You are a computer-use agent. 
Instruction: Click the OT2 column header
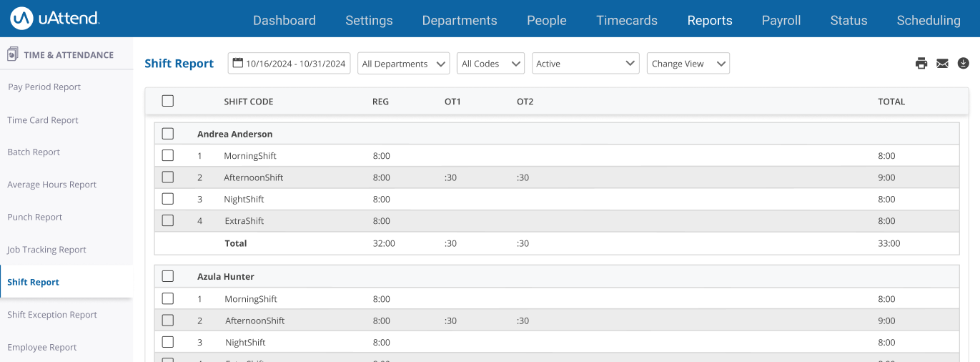[525, 102]
